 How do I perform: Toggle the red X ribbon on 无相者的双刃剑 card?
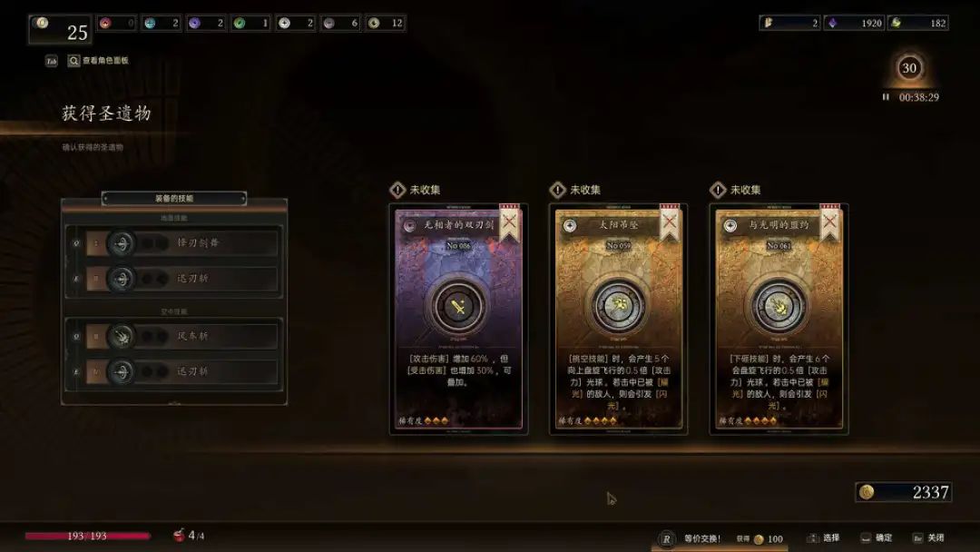pos(509,222)
